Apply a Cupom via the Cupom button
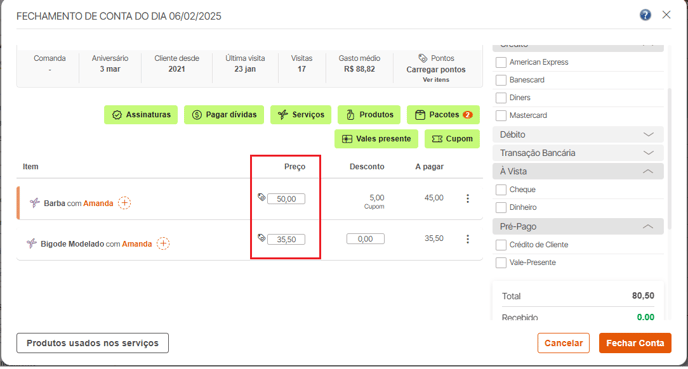Screen dimensions: 688x369 pos(452,139)
